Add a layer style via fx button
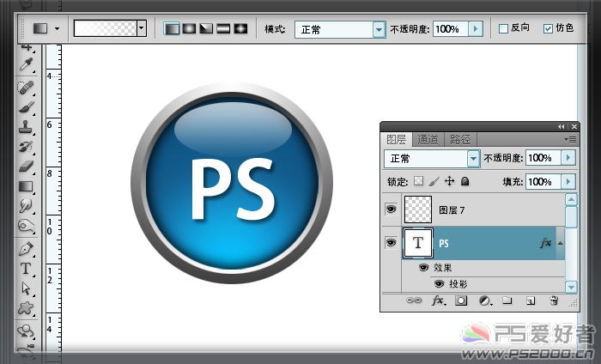The height and width of the screenshot is (364, 601). tap(438, 300)
